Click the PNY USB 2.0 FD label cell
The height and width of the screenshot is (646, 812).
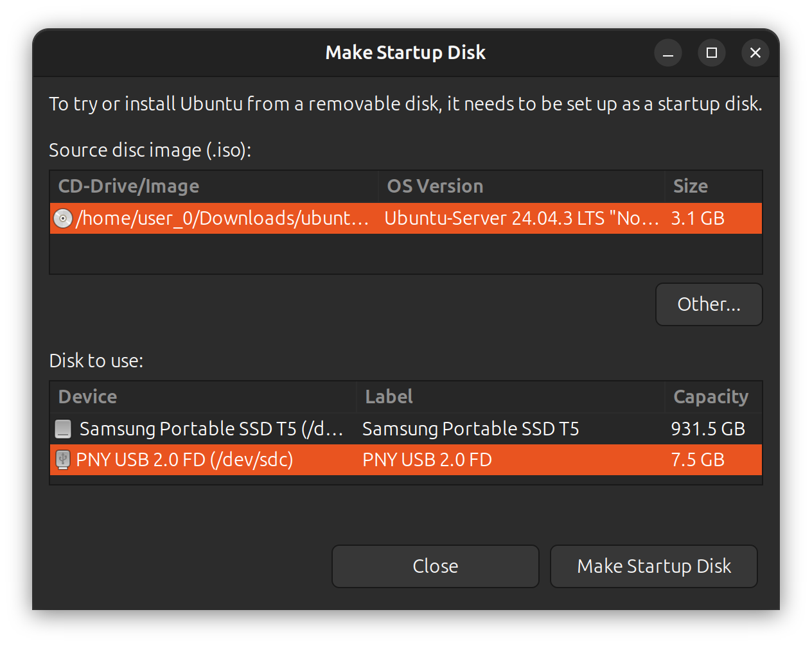tap(427, 460)
